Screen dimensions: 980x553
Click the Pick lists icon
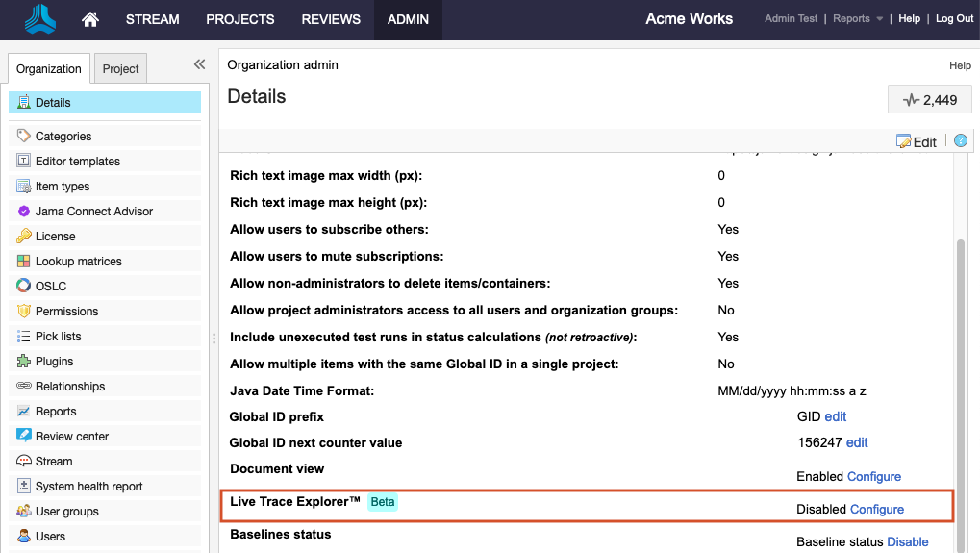point(24,336)
